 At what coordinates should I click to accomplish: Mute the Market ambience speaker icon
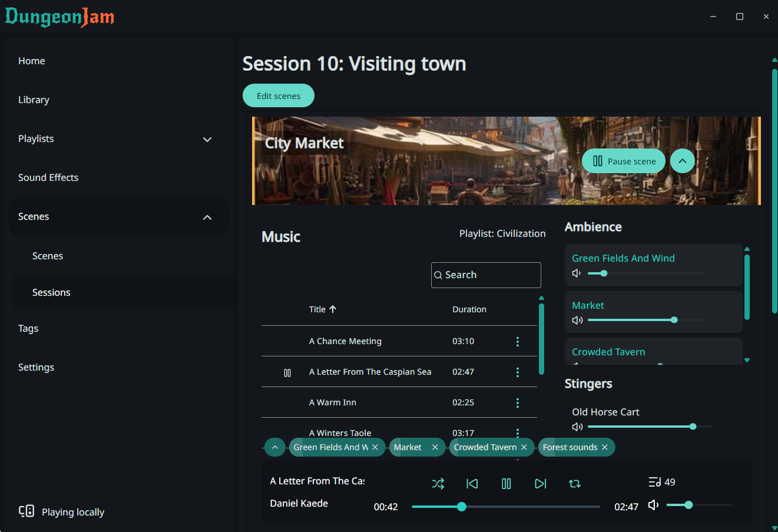pos(577,320)
